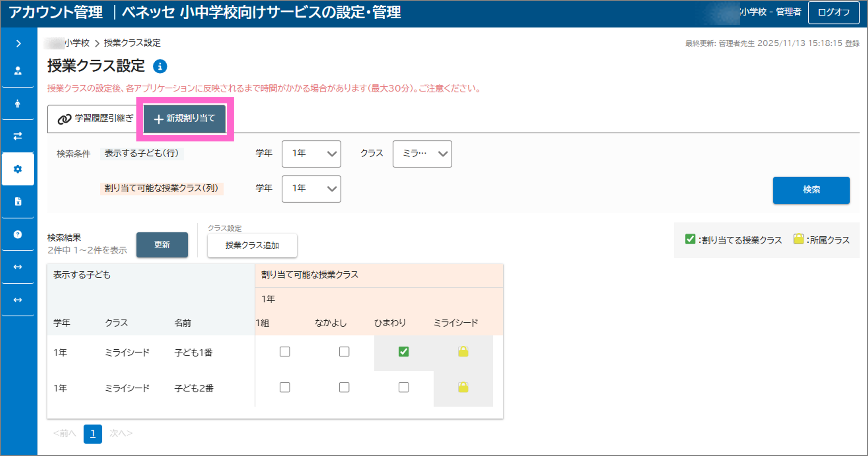Open the settings gear icon in sidebar

coord(18,169)
